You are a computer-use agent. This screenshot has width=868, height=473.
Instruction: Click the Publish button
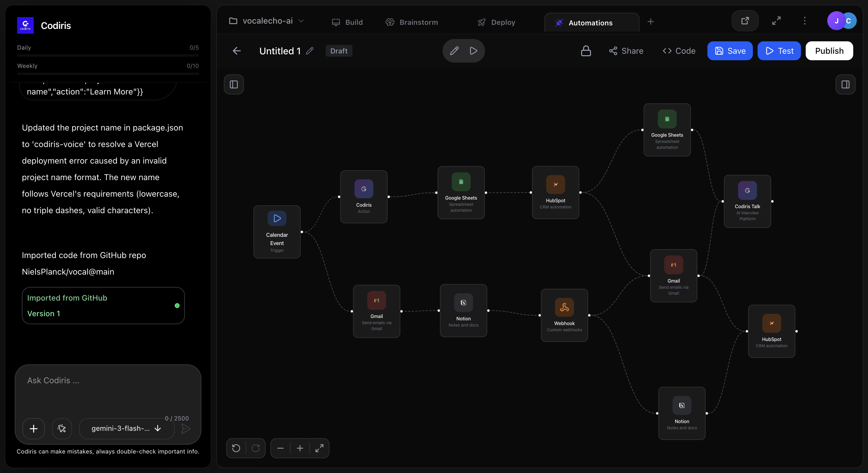(x=829, y=51)
